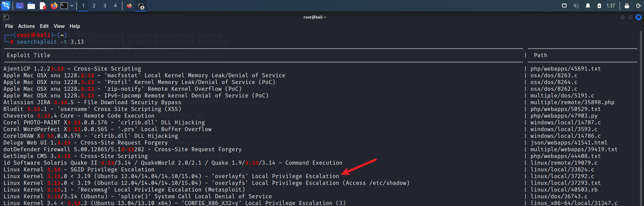Click path php/webapps/47903.py

564,116
